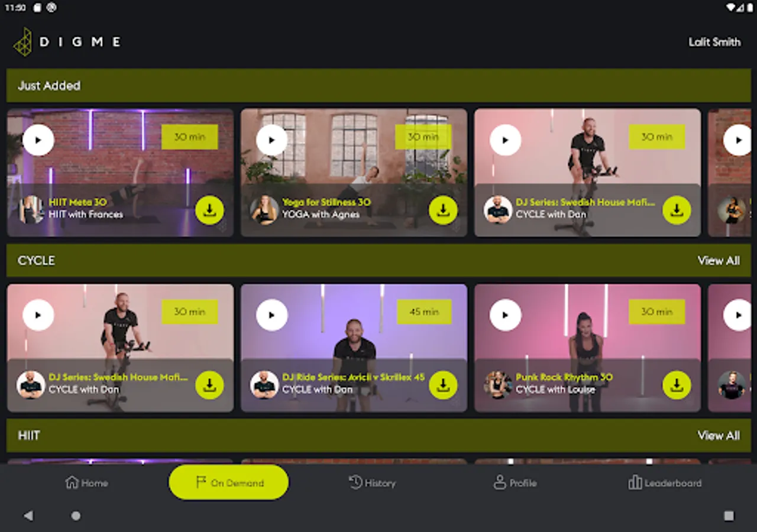The width and height of the screenshot is (757, 532).
Task: Play the HIIT Meta 30 video
Action: [x=38, y=140]
